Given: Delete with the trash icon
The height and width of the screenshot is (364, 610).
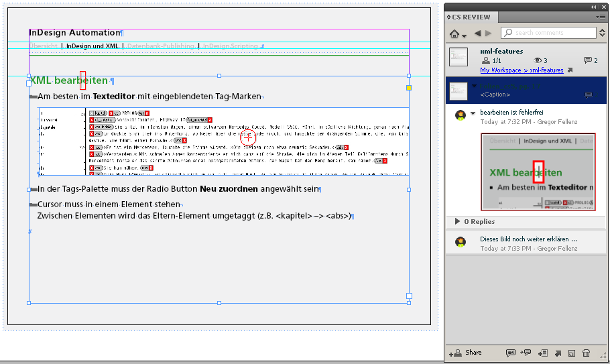Looking at the screenshot, I should pyautogui.click(x=586, y=353).
